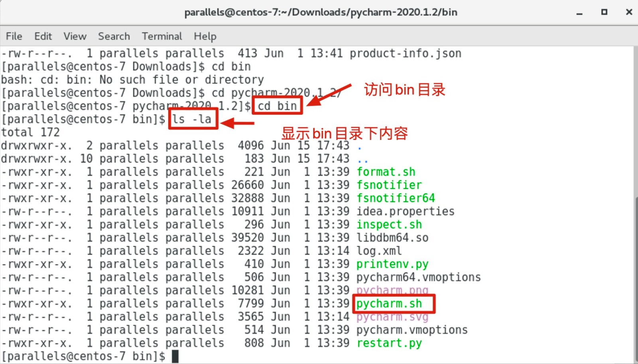This screenshot has width=638, height=364.
Task: Click the terminal cursor at last prompt
Action: coord(175,356)
